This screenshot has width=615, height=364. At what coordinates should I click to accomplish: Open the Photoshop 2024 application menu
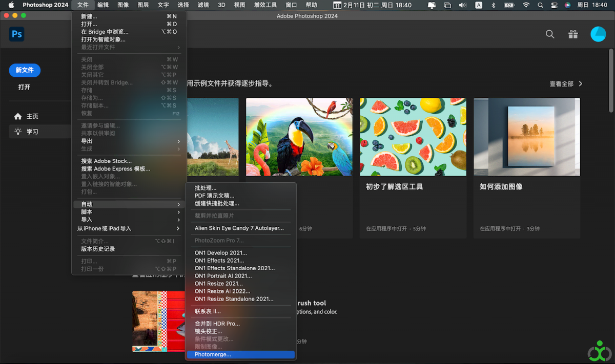[x=46, y=5]
